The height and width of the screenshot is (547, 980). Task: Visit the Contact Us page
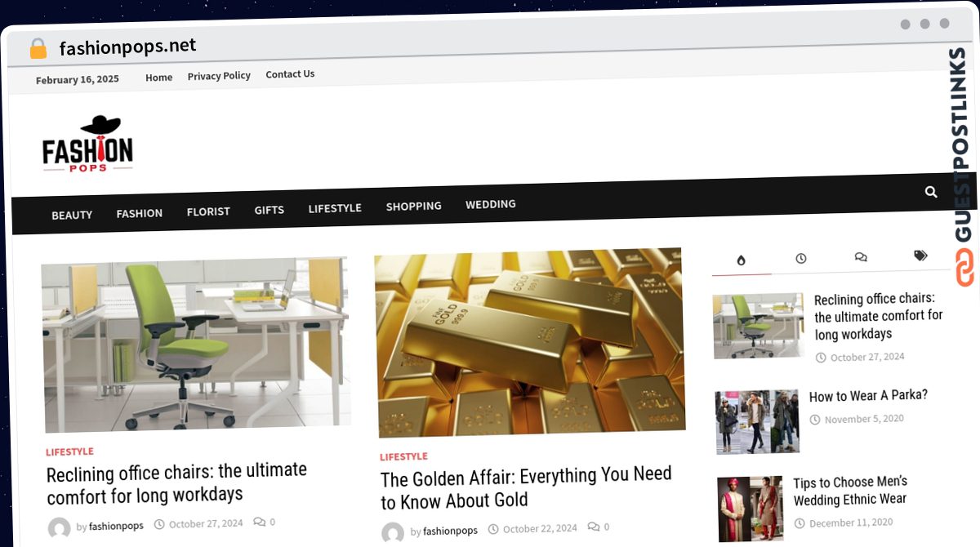coord(290,74)
